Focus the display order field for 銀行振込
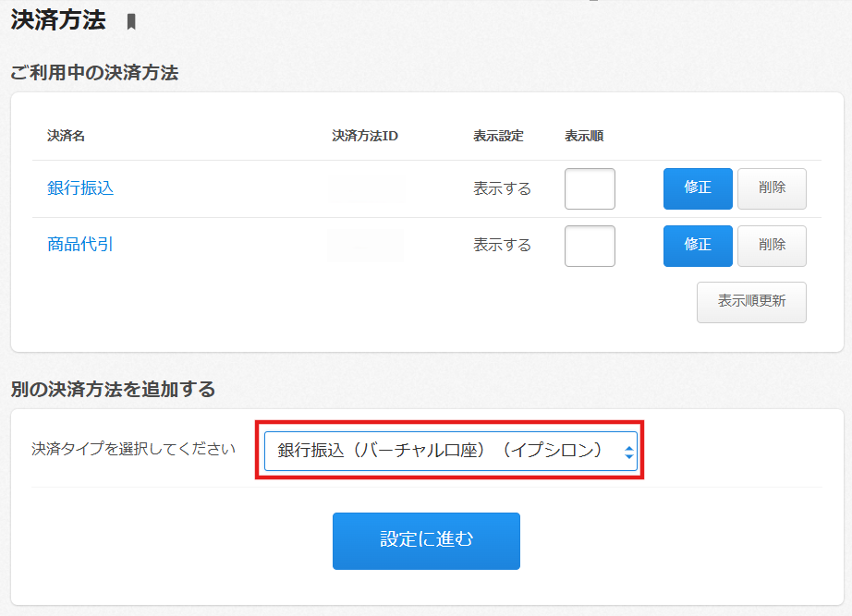The width and height of the screenshot is (852, 616). tap(590, 189)
